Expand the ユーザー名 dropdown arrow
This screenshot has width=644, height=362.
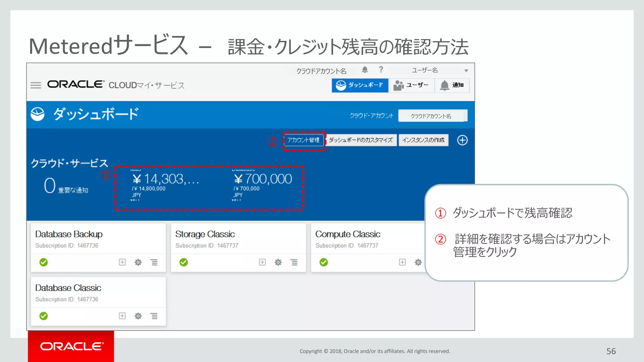[x=466, y=71]
